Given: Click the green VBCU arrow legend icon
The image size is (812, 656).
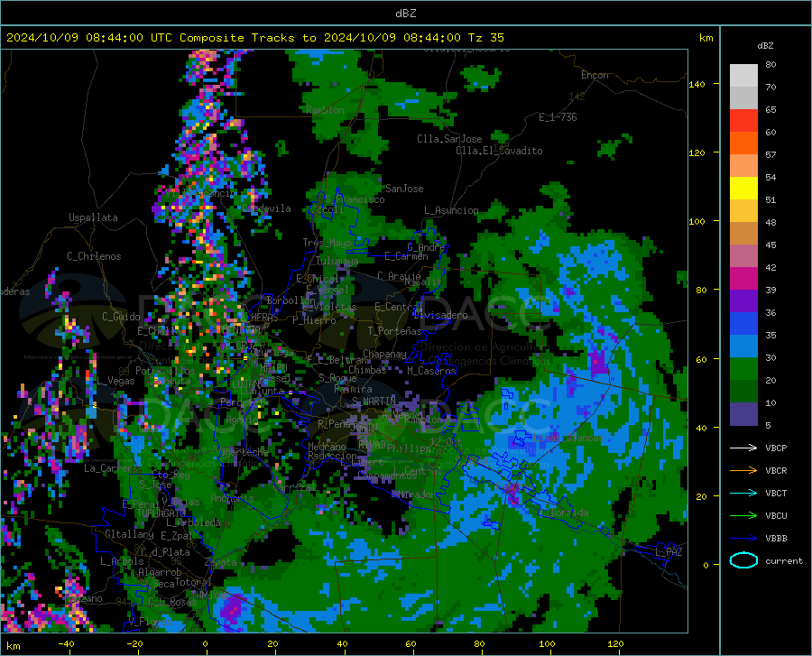Looking at the screenshot, I should tap(743, 515).
